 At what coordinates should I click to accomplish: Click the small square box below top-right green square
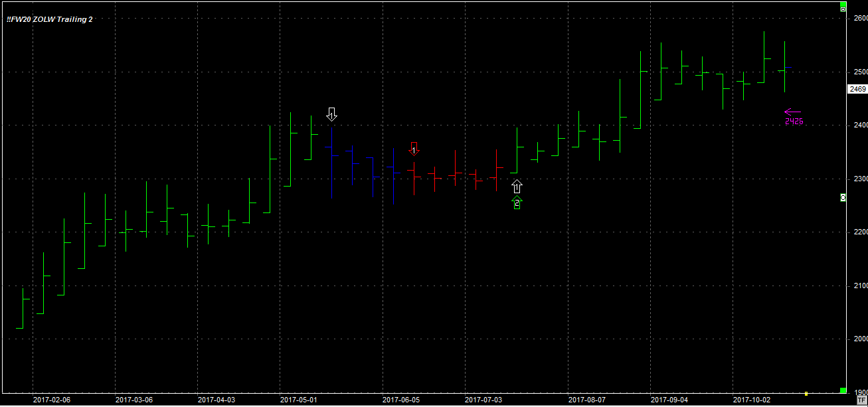(843, 9)
